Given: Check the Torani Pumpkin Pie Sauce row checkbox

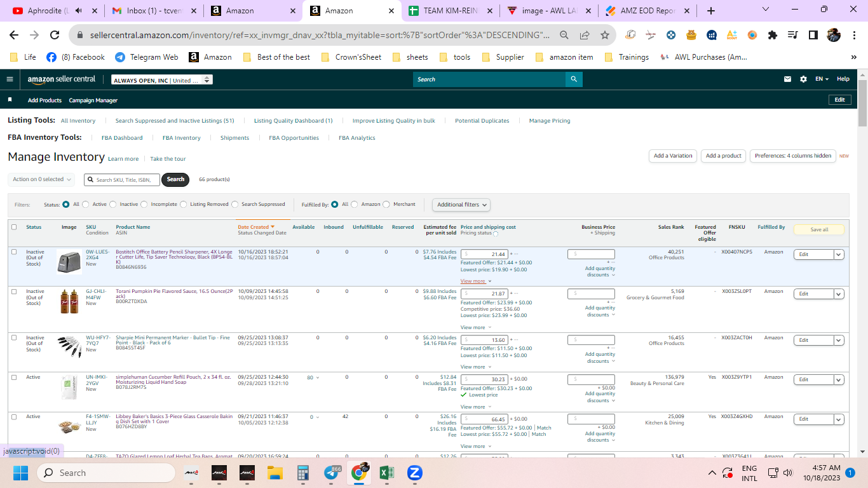Looking at the screenshot, I should (14, 291).
